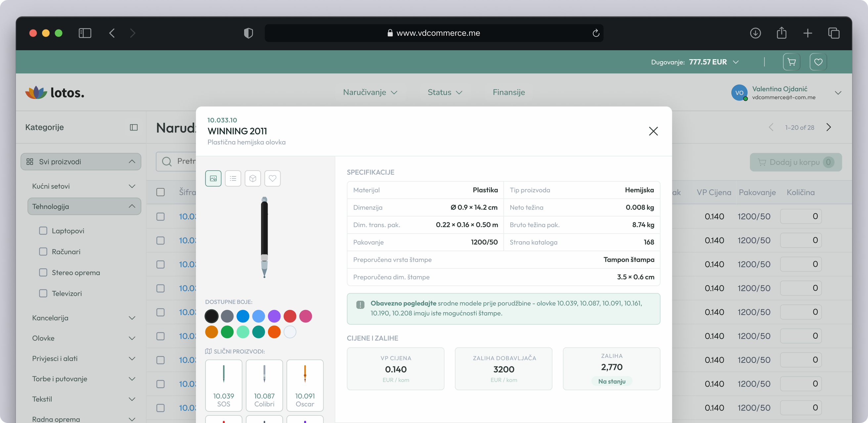
Task: Select the white color swatch
Action: tap(290, 332)
